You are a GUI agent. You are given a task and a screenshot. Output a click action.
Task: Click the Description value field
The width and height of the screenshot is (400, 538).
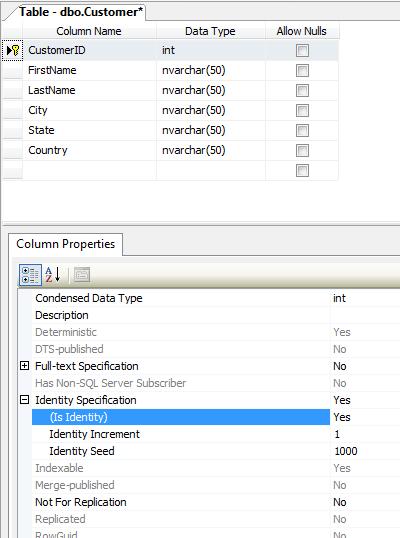click(x=365, y=315)
